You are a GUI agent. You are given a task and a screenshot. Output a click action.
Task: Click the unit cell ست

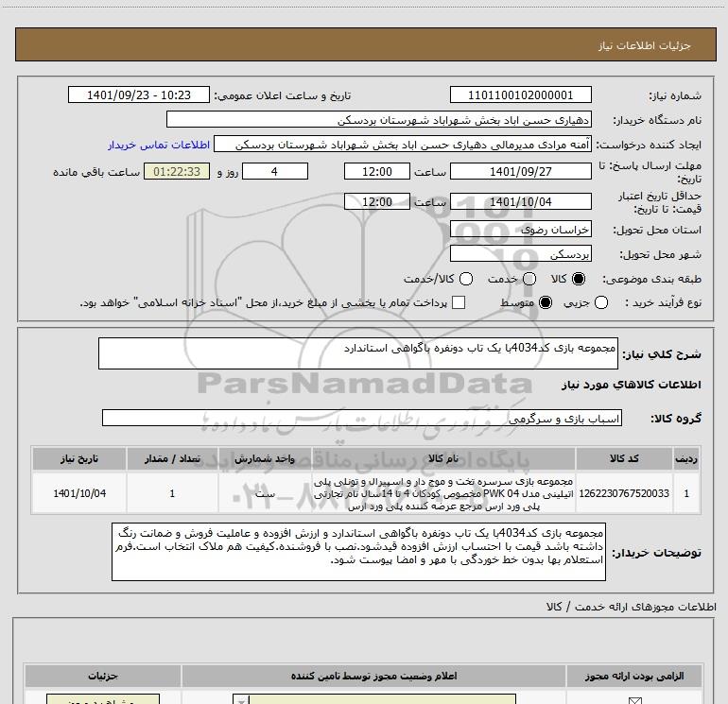pos(265,493)
